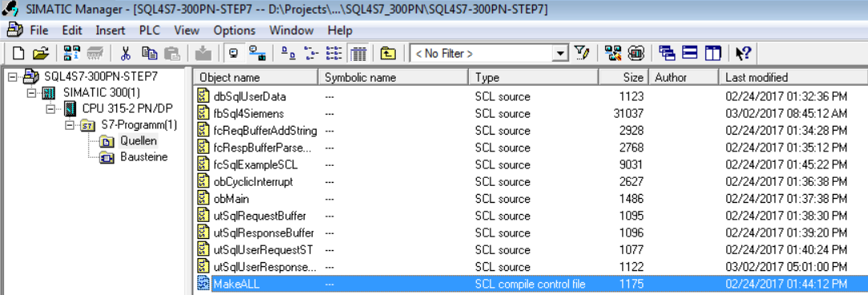Click the New Project toolbar icon
Viewport: 868px width, 295px height.
click(x=18, y=54)
